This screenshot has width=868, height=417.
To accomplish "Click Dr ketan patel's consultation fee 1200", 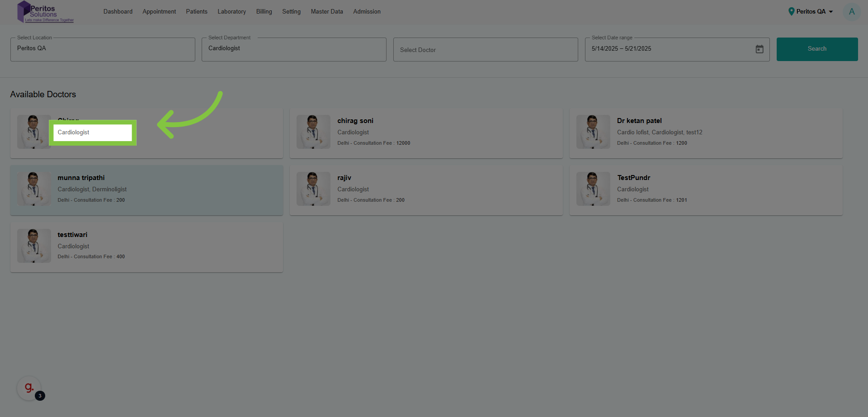I will pyautogui.click(x=652, y=143).
